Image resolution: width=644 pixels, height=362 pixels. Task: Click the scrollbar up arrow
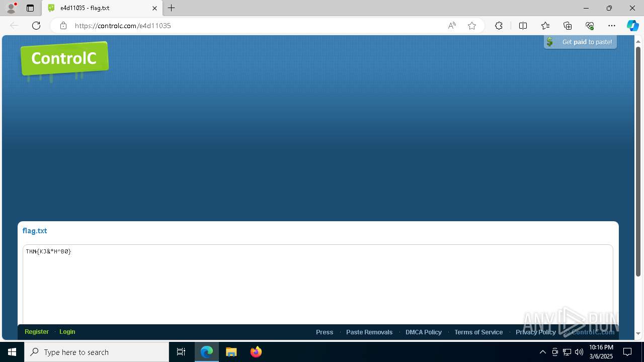coord(638,41)
